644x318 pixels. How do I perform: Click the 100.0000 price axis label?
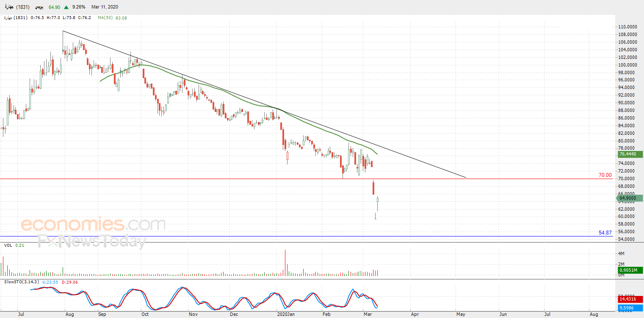628,65
